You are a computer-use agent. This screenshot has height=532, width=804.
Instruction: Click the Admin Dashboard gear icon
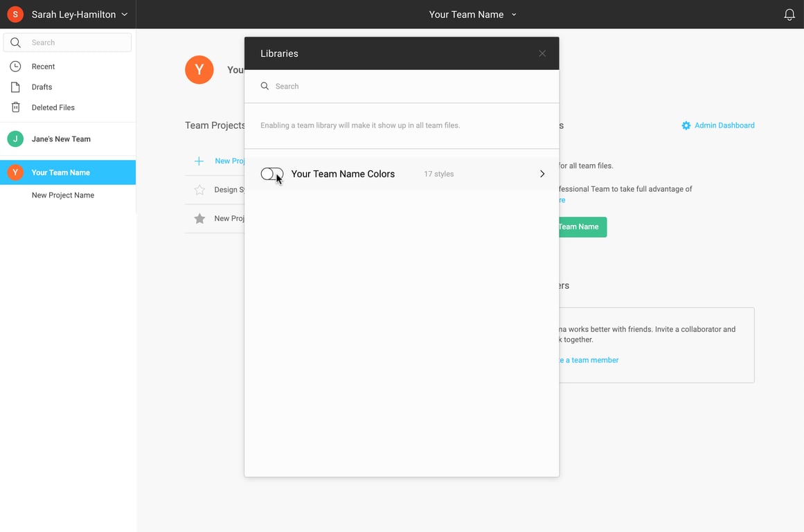coord(686,125)
